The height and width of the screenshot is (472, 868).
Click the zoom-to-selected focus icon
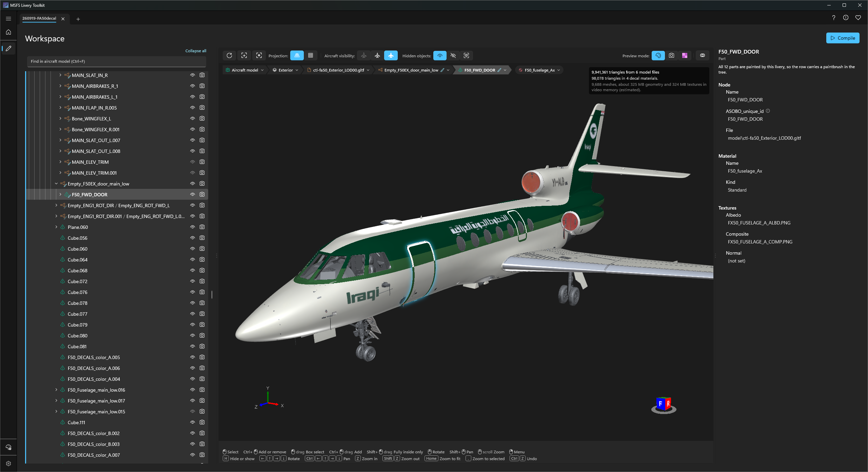[x=259, y=56]
